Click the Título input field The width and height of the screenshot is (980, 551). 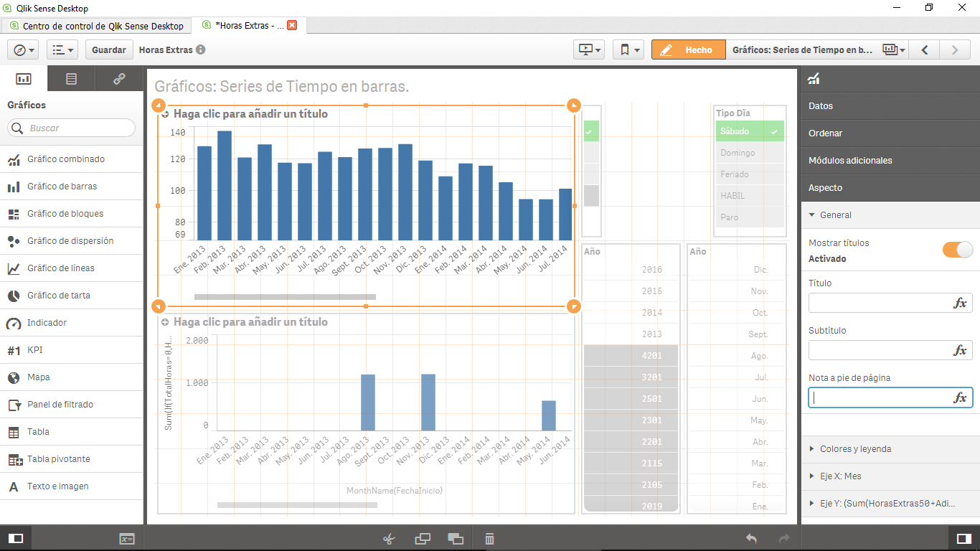879,303
